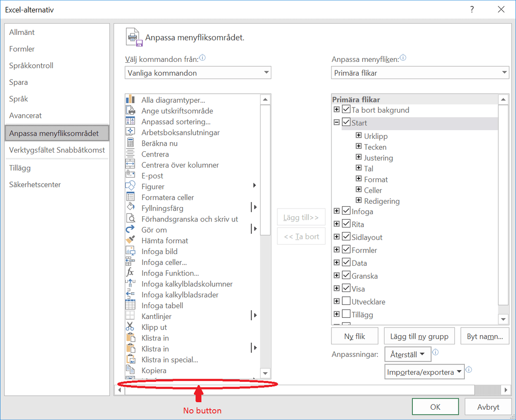Open the Vanliga kommandon dropdown
Viewport: 516px width, 420px height.
[198, 73]
